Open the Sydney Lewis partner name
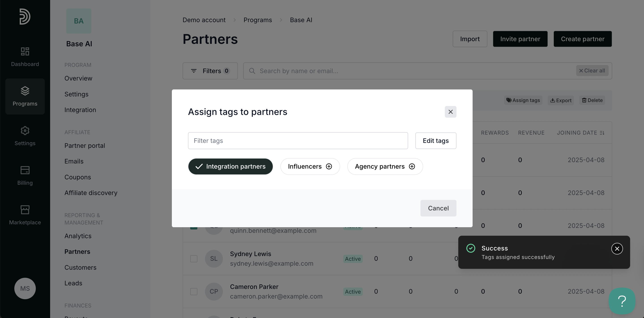 250,254
